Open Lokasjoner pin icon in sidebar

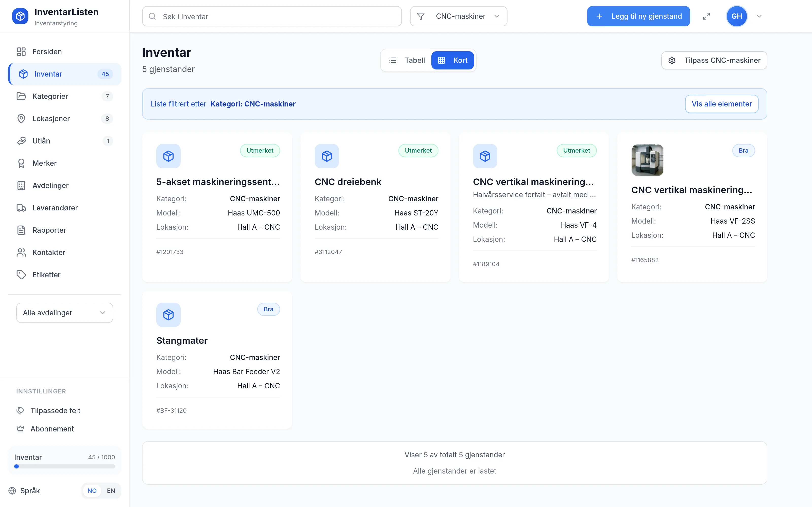tap(21, 119)
